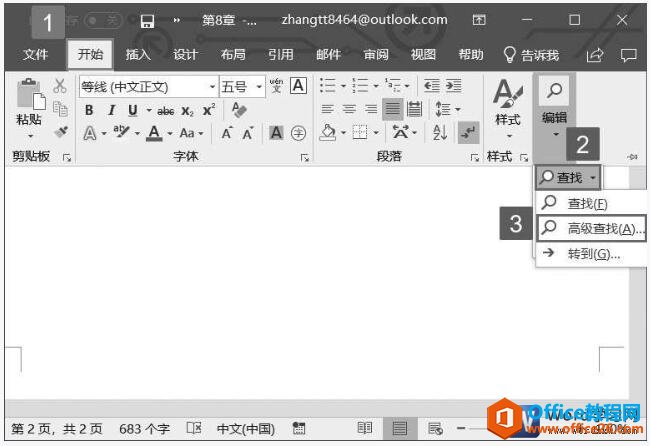Click the Save icon in title bar
This screenshot has width=650, height=446.
point(147,20)
